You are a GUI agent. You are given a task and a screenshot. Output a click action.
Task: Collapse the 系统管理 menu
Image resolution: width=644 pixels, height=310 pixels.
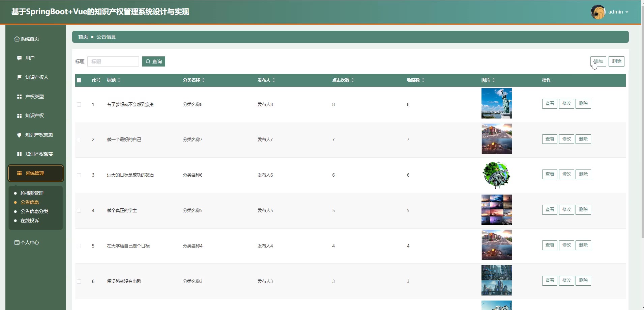36,173
